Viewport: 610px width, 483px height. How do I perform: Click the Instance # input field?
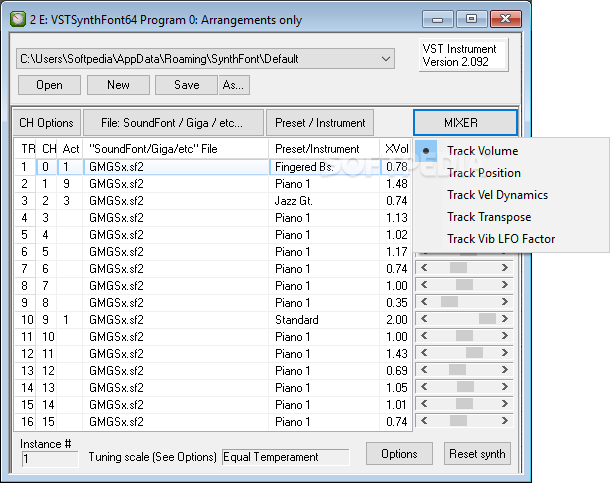coord(50,459)
